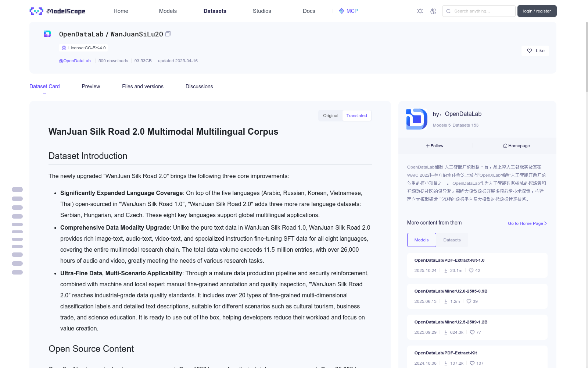Select the Models tab under More content

(422, 240)
